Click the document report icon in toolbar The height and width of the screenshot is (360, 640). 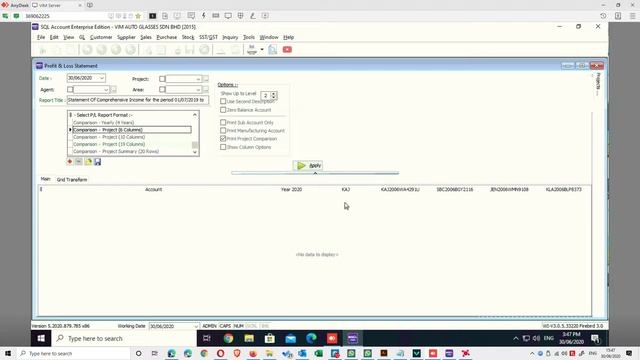(x=273, y=49)
